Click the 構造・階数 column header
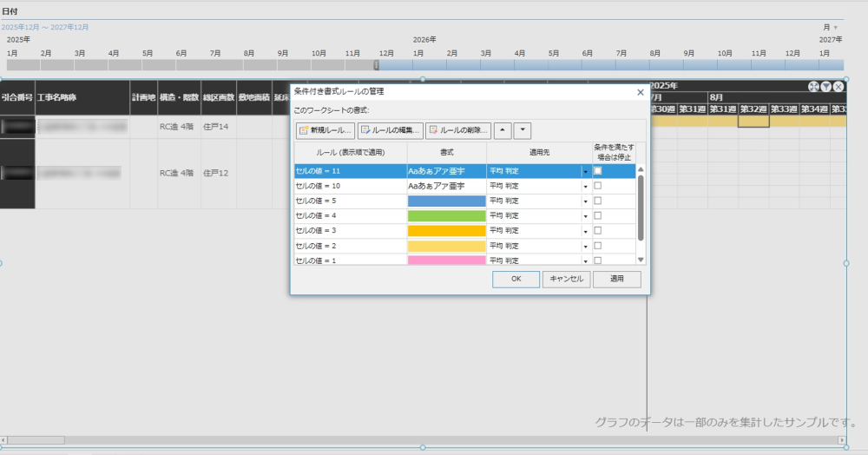Image resolution: width=868 pixels, height=455 pixels. (x=179, y=97)
